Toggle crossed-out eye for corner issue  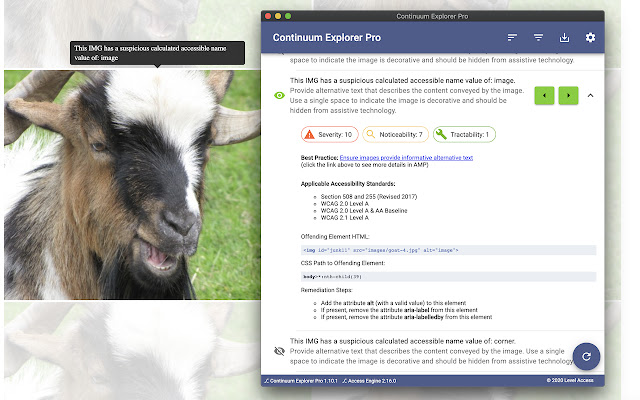pos(279,351)
